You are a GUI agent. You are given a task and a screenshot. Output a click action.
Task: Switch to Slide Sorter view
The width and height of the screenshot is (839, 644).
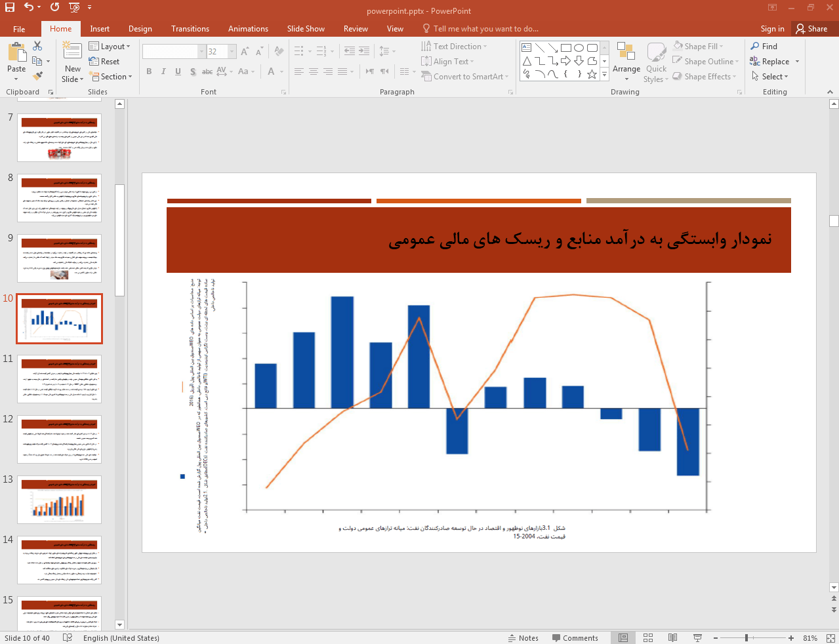click(x=648, y=638)
